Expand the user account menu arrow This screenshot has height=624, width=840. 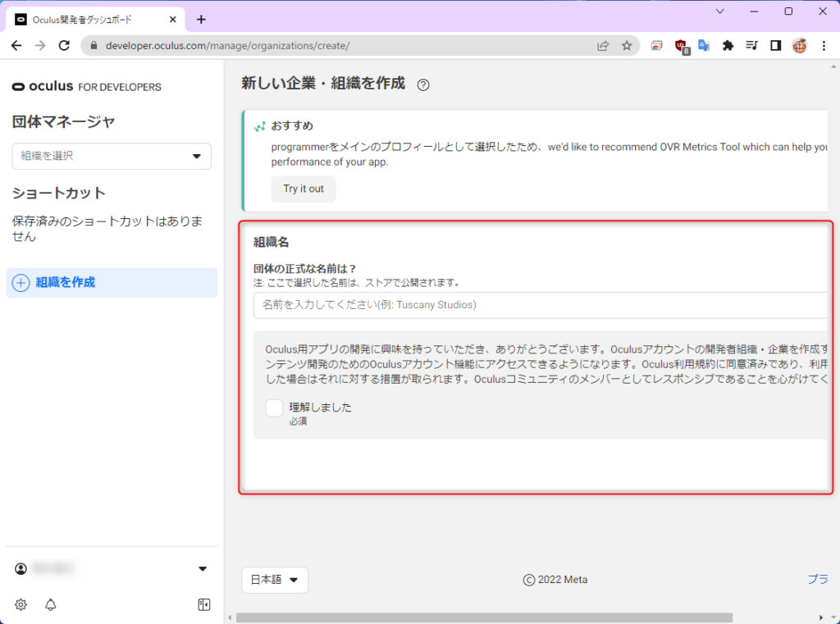coord(203,569)
